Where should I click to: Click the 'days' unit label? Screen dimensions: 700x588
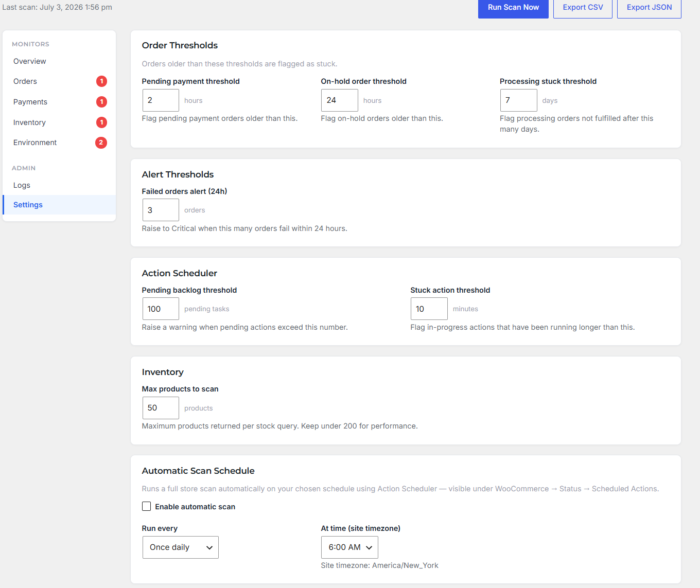pyautogui.click(x=550, y=101)
